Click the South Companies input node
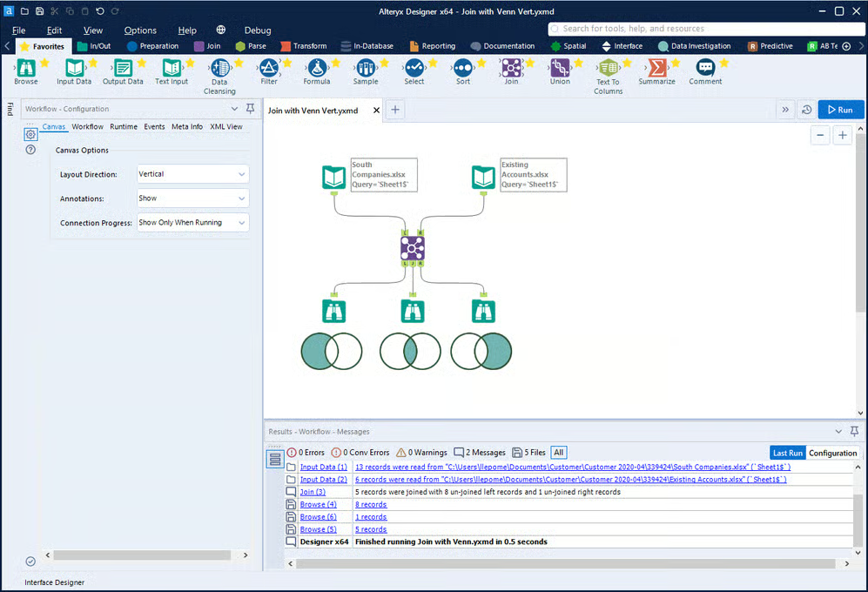This screenshot has height=592, width=868. [333, 178]
